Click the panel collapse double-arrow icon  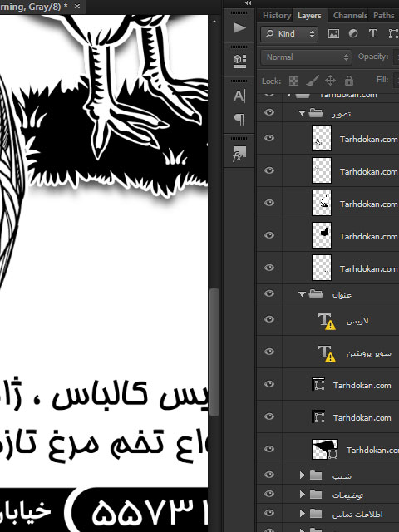click(x=249, y=3)
